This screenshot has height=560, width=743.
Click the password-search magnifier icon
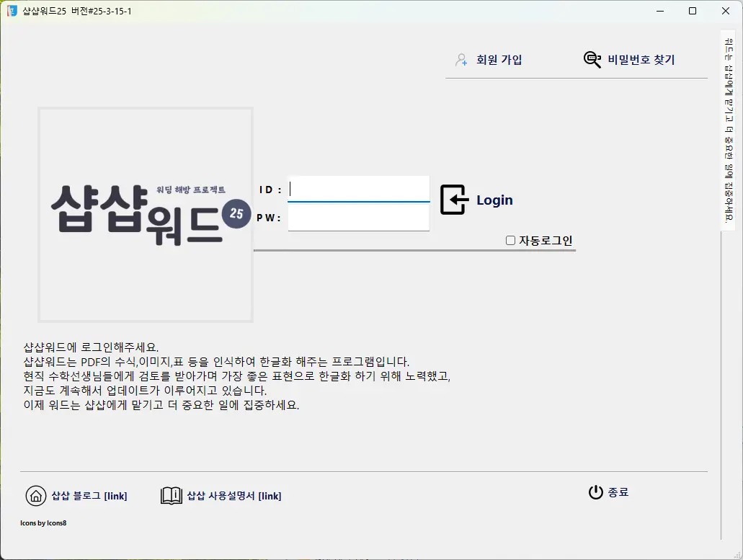tap(591, 60)
